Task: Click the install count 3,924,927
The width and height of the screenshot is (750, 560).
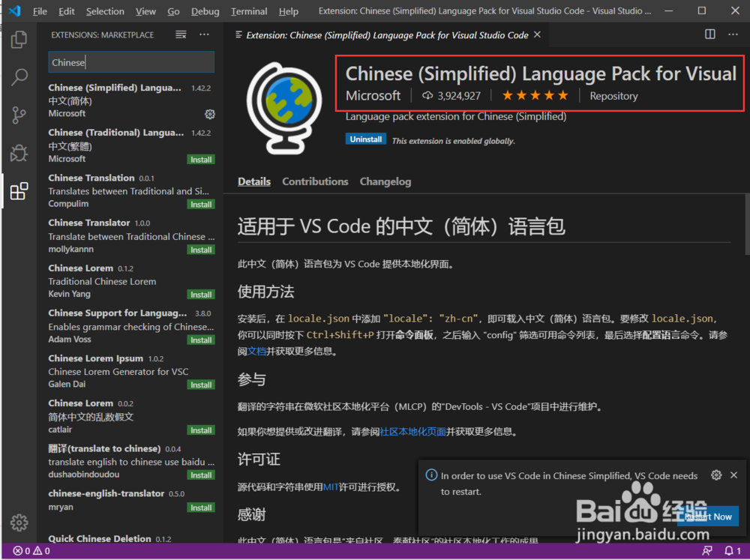Action: tap(451, 96)
